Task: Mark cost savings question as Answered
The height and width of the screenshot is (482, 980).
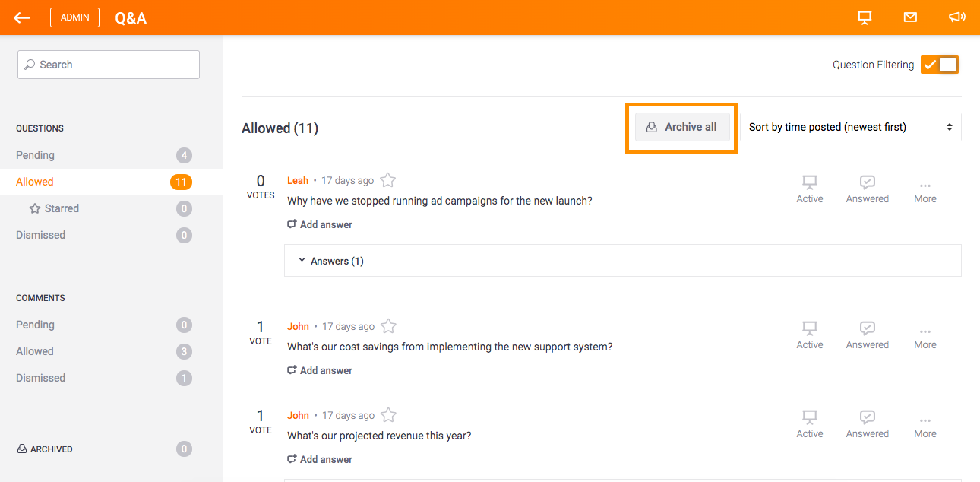Action: pos(868,335)
